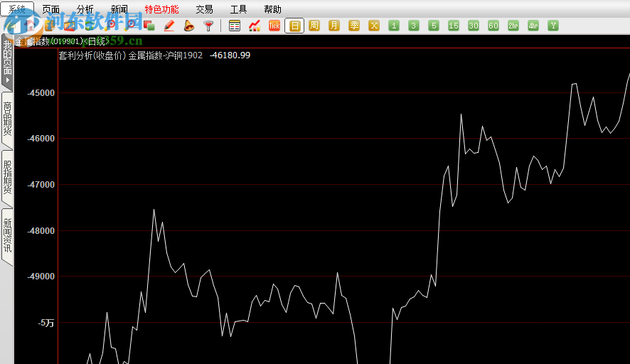Switch to Tick chart view
Screen dimensions: 630x364
click(274, 26)
